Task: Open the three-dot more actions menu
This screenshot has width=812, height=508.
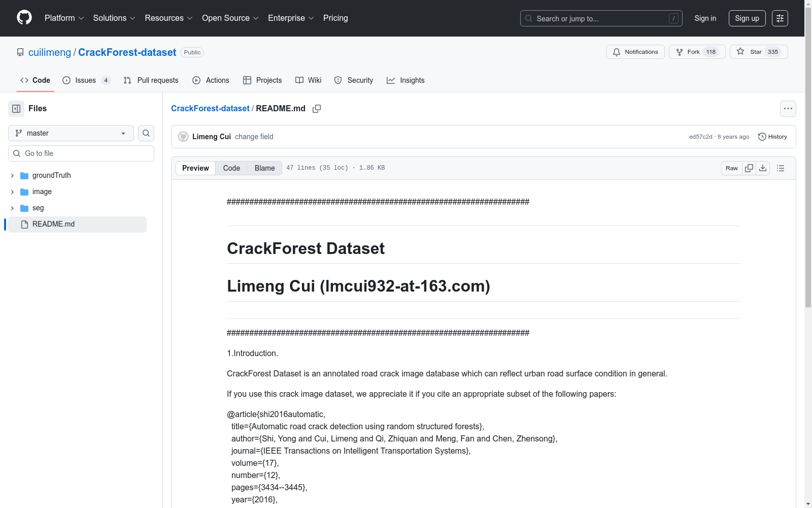Action: tap(788, 109)
